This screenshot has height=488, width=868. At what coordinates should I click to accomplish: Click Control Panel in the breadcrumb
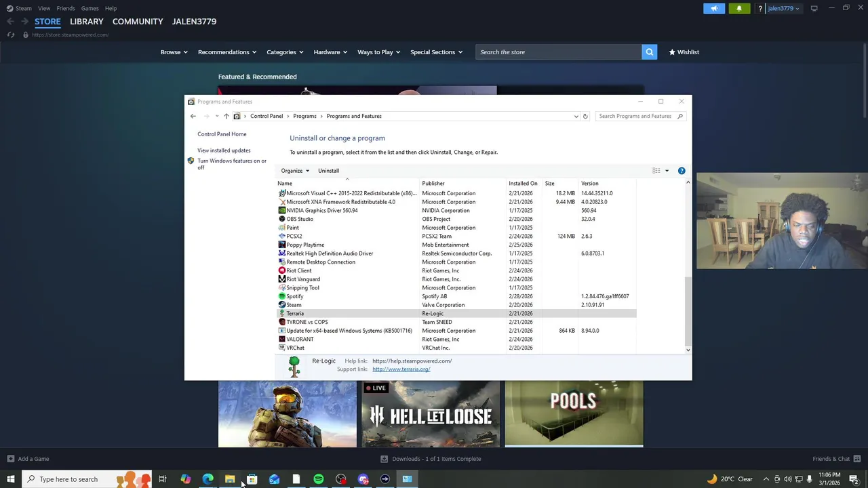267,116
